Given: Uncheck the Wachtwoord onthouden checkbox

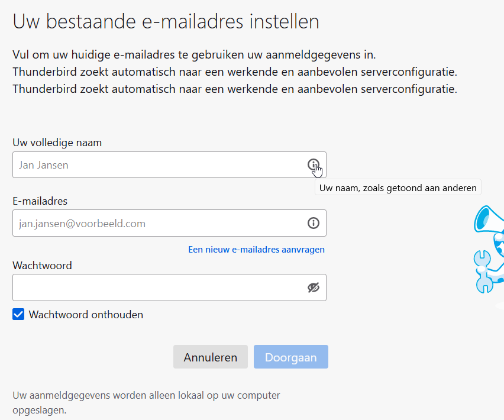Looking at the screenshot, I should point(18,315).
